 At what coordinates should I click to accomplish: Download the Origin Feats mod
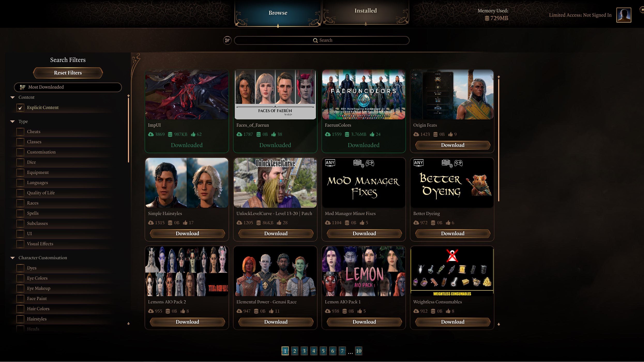[x=452, y=145]
